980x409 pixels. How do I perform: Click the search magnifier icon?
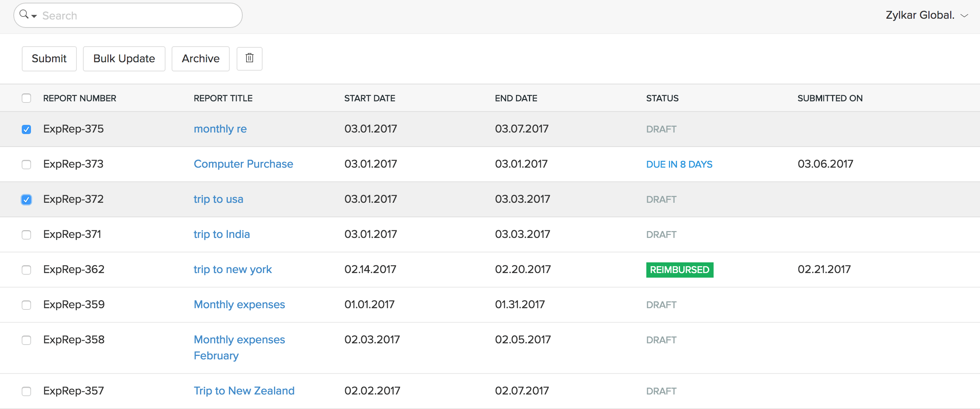[x=23, y=14]
